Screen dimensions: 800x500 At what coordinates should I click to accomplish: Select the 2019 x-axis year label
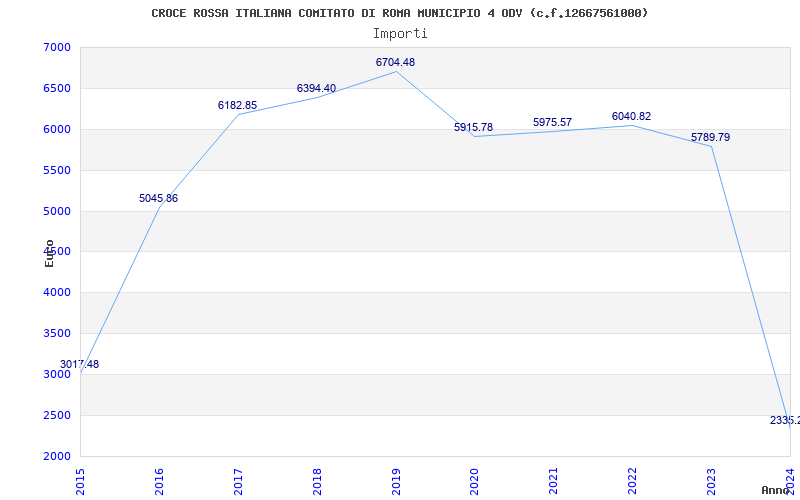395,481
